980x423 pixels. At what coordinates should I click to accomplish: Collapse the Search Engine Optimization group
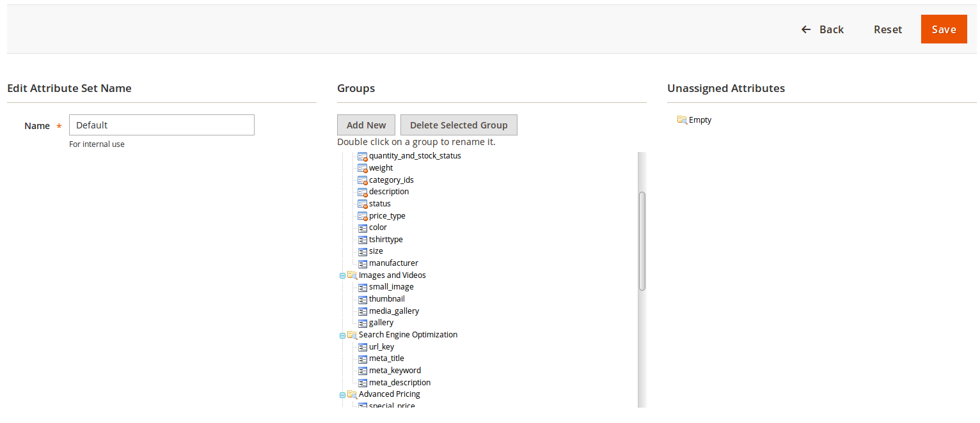[342, 335]
